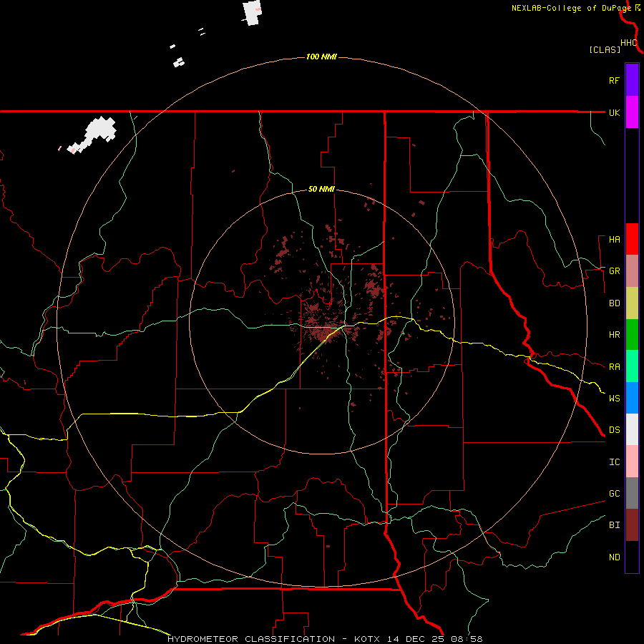644x644 pixels.
Task: Click the 08:58 timestamp
Action: [x=466, y=639]
